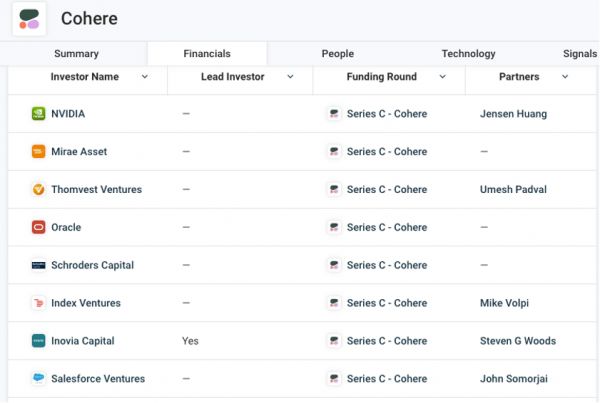The image size is (600, 403).
Task: Expand the Investor Name column dropdown
Action: click(x=145, y=77)
